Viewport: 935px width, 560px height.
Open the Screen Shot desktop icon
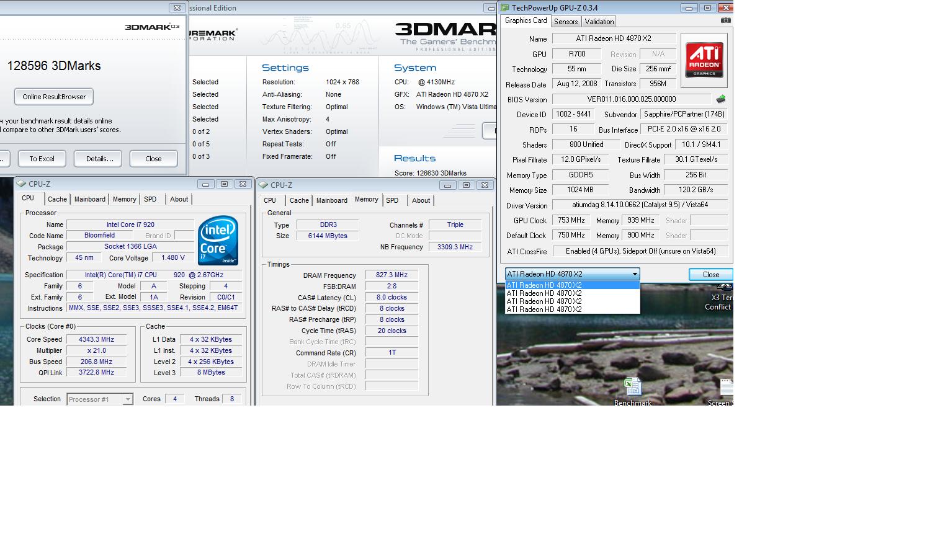click(722, 392)
